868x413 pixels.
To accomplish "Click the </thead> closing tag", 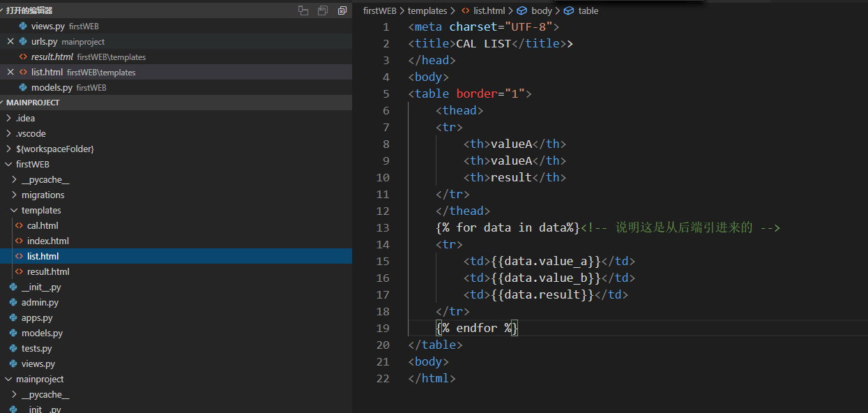I will pos(463,211).
